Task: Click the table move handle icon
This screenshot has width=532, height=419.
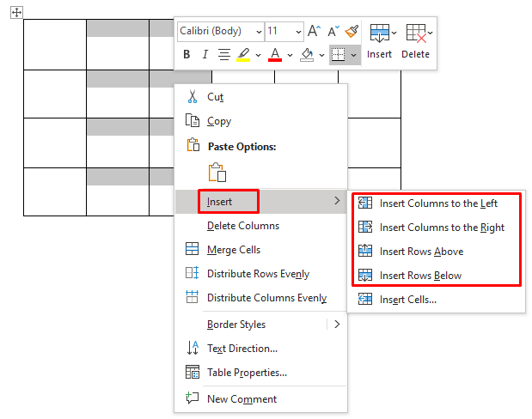Action: [17, 12]
